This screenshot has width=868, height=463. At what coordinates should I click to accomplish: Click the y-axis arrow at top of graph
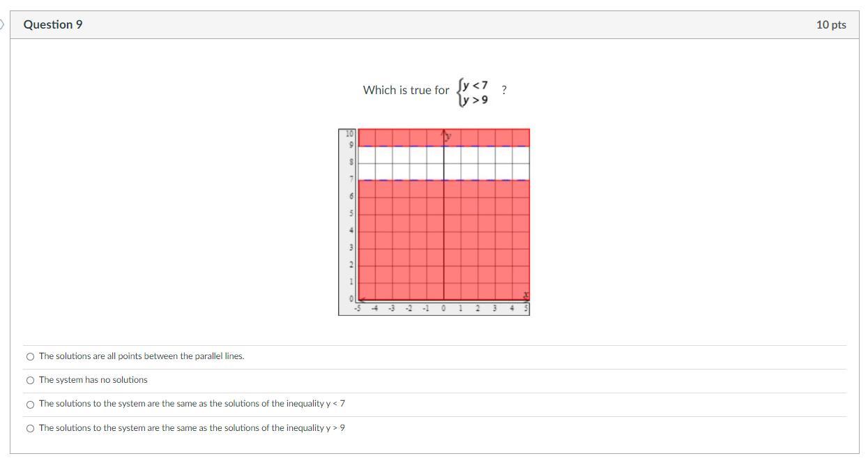coord(443,132)
